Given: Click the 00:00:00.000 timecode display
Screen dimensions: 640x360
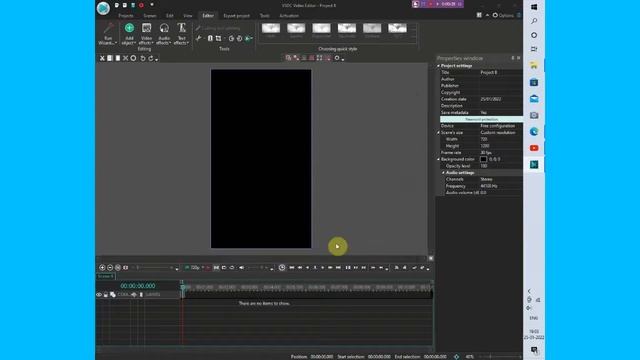Looking at the screenshot, I should tap(138, 286).
